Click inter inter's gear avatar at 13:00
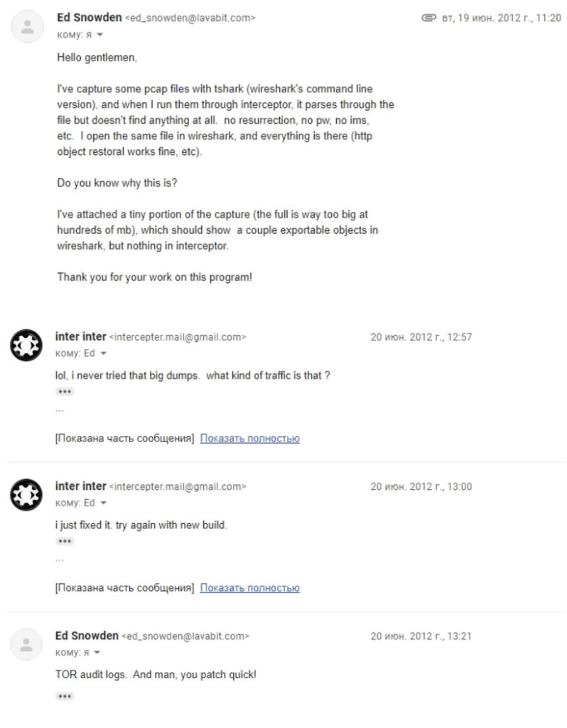The image size is (567, 728). (x=26, y=495)
